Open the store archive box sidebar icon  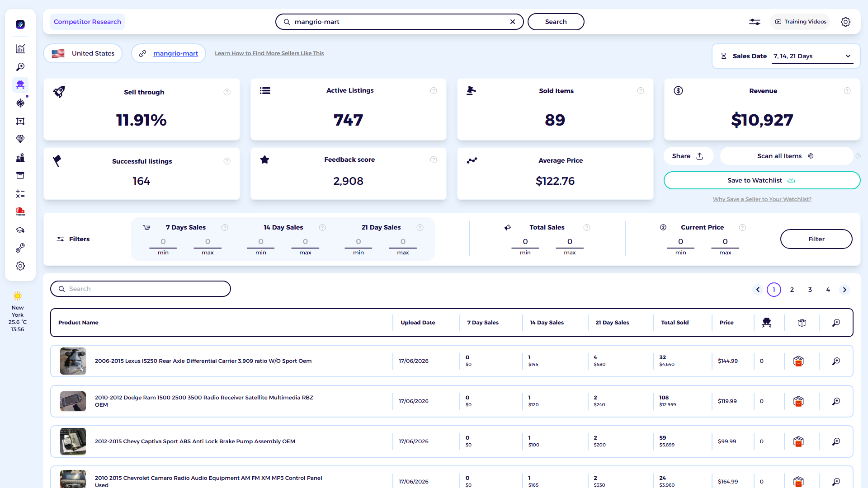point(20,175)
